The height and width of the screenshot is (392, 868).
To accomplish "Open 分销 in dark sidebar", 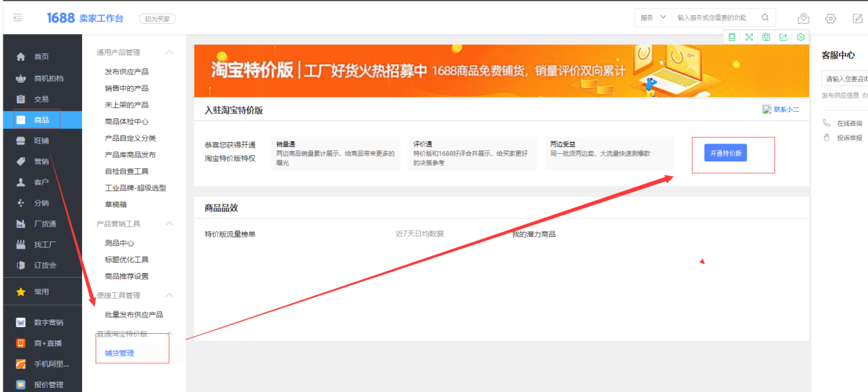I will coord(42,203).
